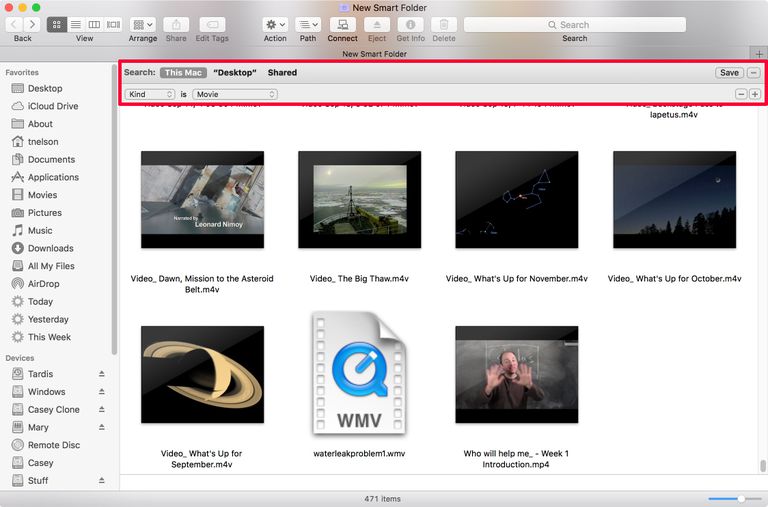Set search scope to "Desktop"
This screenshot has height=507, width=768.
click(235, 72)
